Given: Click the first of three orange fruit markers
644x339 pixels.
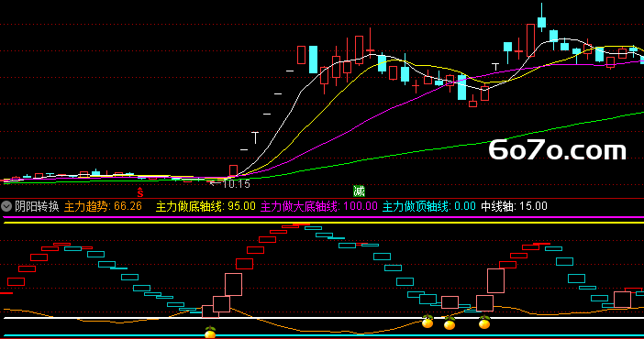Looking at the screenshot, I should click(x=427, y=322).
